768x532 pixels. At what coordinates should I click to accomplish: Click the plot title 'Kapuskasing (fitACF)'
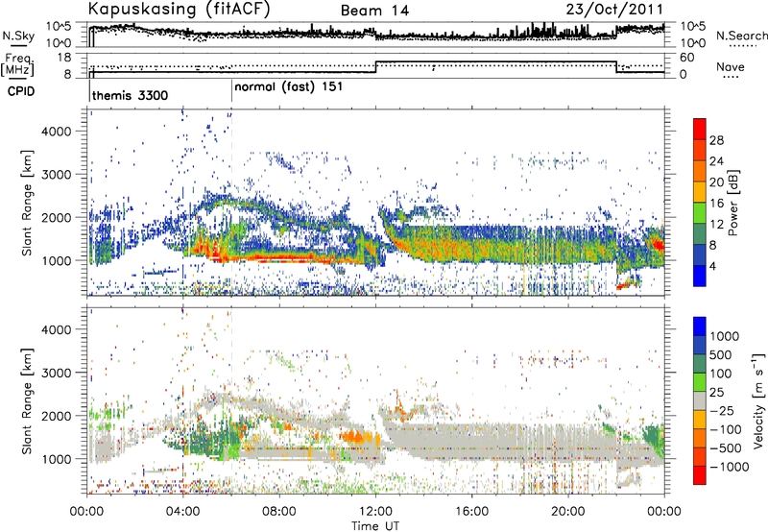point(180,9)
